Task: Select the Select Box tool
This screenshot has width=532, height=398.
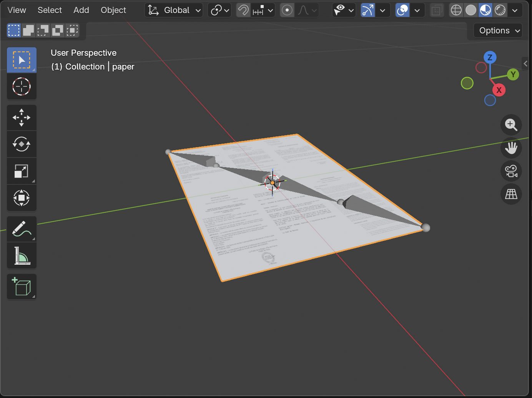Action: click(22, 60)
